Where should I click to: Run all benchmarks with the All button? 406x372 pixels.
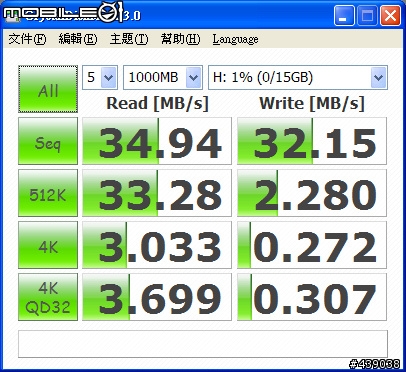[48, 89]
